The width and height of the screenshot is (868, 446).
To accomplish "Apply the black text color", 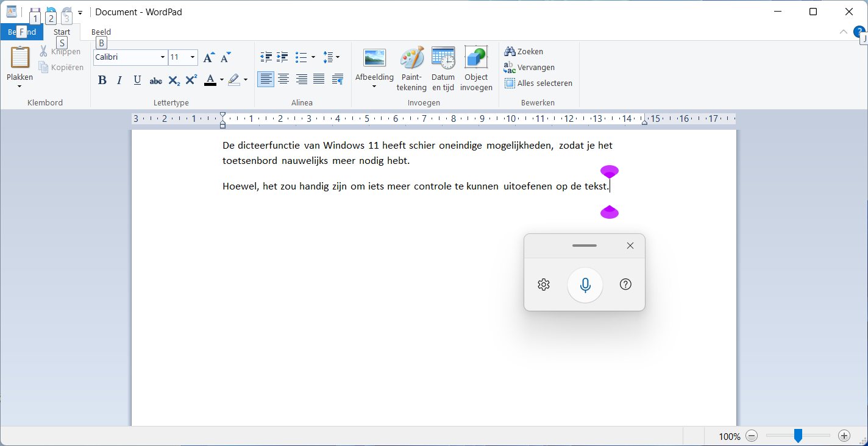I will 210,80.
